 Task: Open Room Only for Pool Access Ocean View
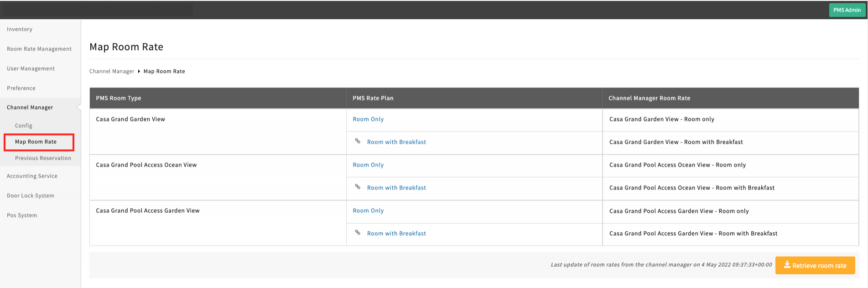(368, 165)
